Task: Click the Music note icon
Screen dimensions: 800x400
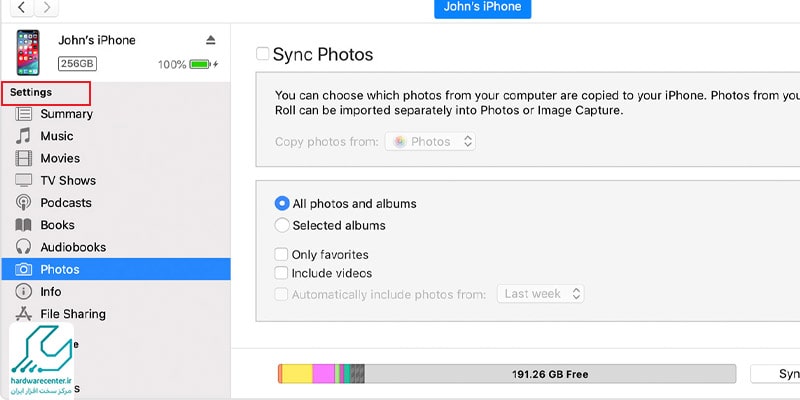Action: 23,136
